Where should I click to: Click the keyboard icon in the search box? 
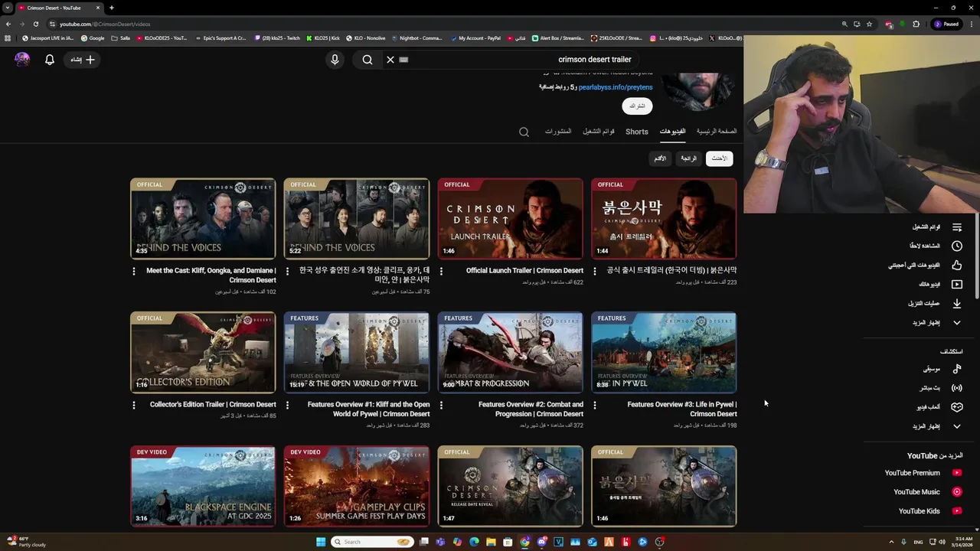[404, 59]
